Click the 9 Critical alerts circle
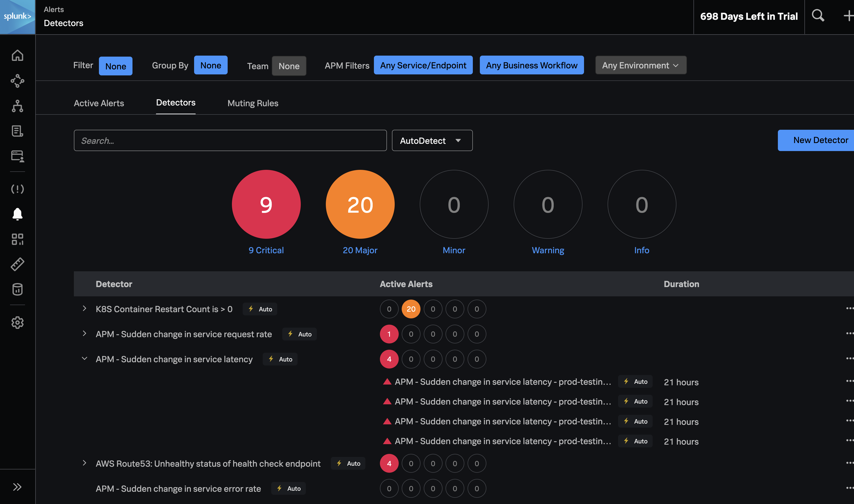Viewport: 854px width, 504px height. 266,204
